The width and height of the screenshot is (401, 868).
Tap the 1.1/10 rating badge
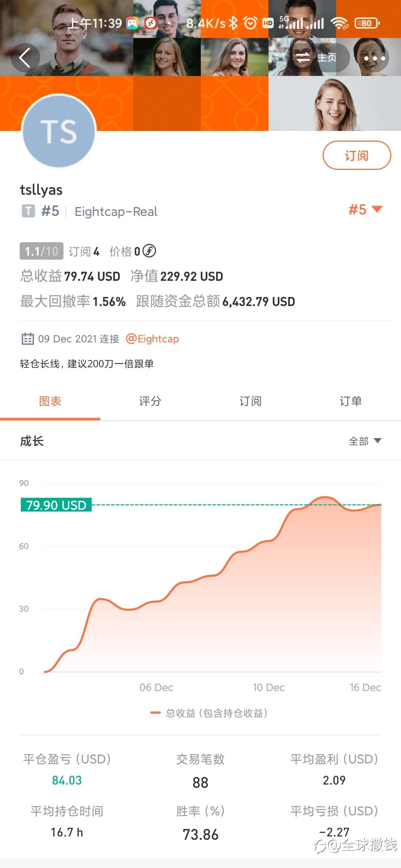pyautogui.click(x=42, y=251)
